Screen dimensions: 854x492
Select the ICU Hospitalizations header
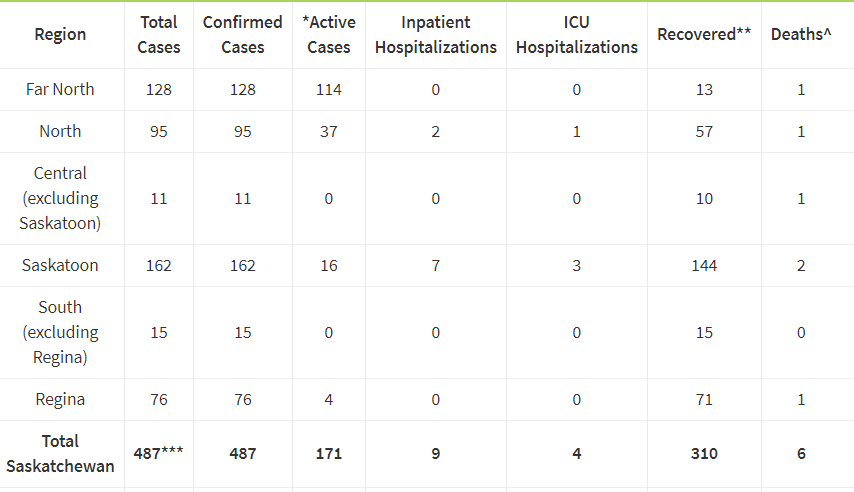pyautogui.click(x=576, y=34)
